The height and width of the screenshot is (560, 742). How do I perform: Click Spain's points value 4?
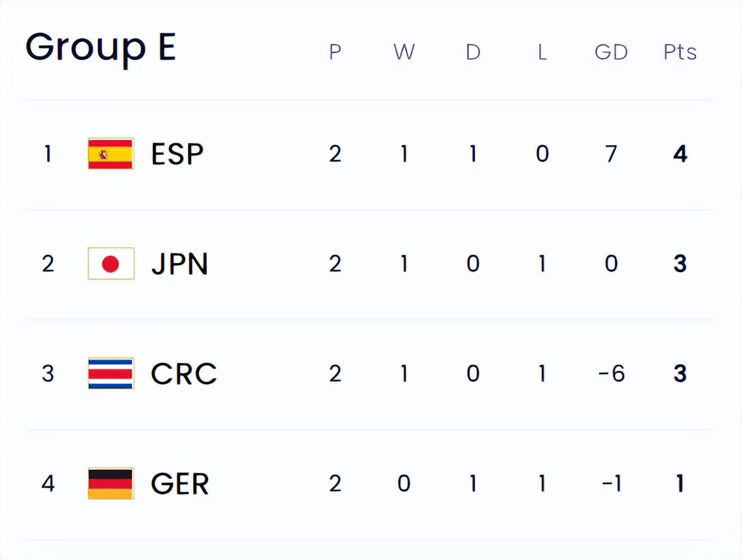pos(680,154)
